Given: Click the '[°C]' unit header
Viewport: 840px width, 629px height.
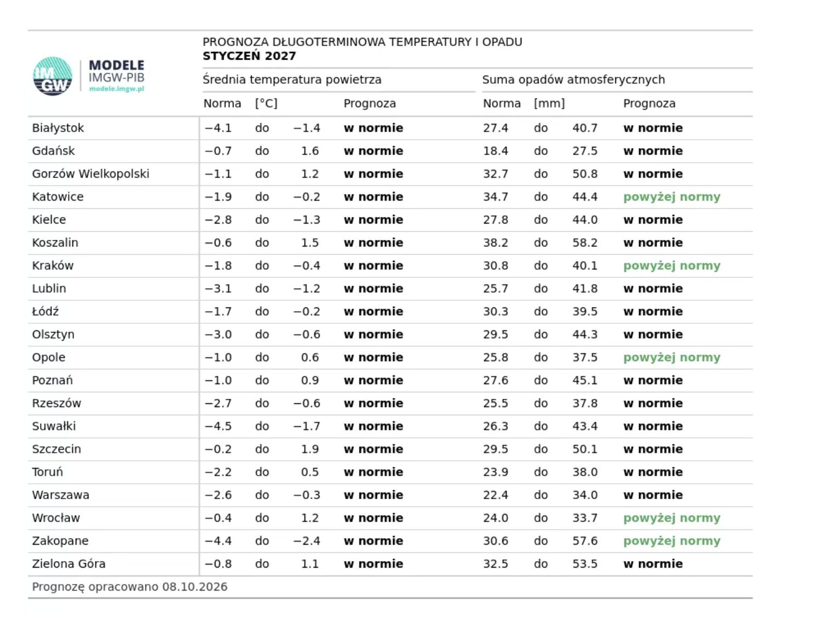Looking at the screenshot, I should [266, 104].
